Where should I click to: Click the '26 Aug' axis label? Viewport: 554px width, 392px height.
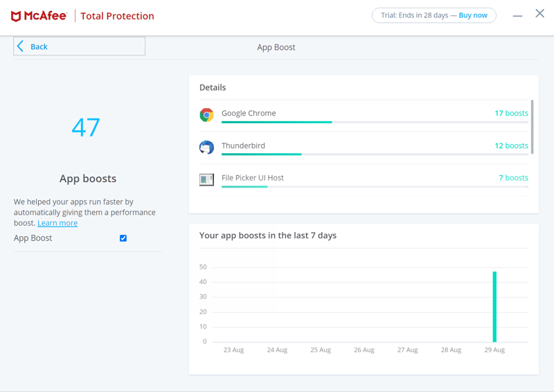click(364, 350)
